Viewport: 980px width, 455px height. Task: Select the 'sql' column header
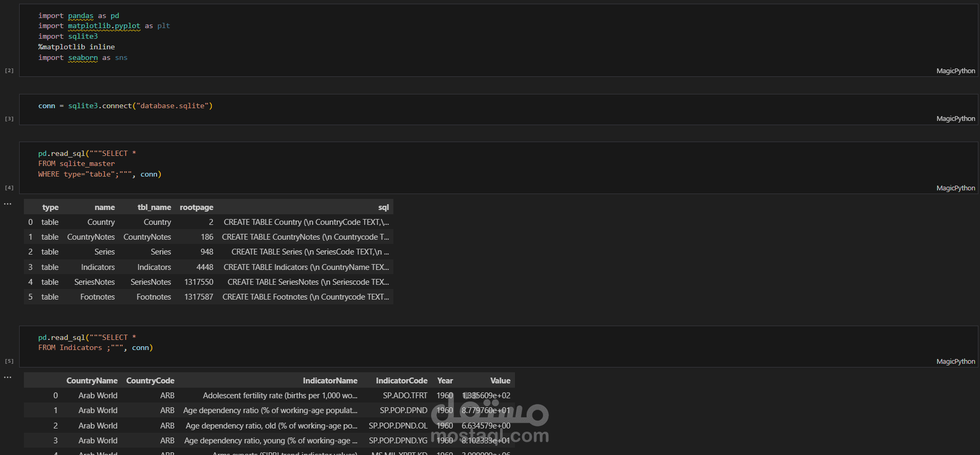coord(383,207)
